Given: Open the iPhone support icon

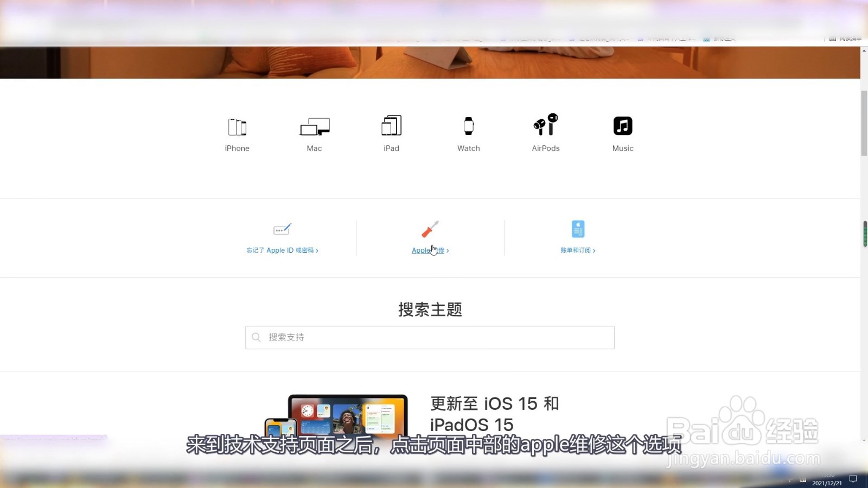Looking at the screenshot, I should click(x=237, y=127).
